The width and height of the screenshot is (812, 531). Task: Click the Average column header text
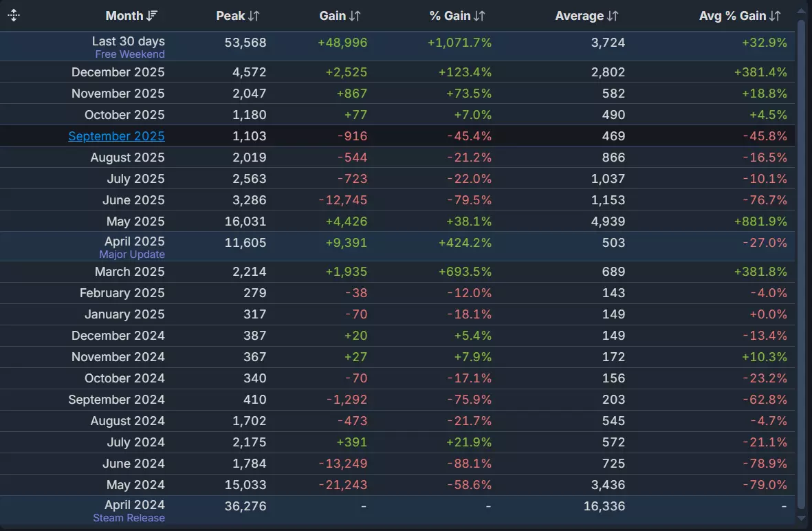coord(579,16)
